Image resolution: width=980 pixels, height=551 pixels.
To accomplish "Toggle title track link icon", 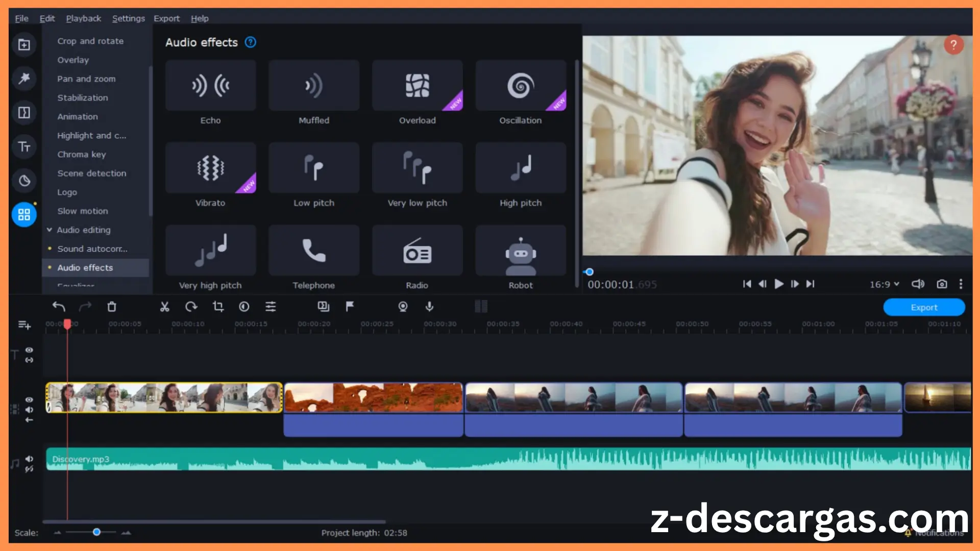I will point(29,360).
